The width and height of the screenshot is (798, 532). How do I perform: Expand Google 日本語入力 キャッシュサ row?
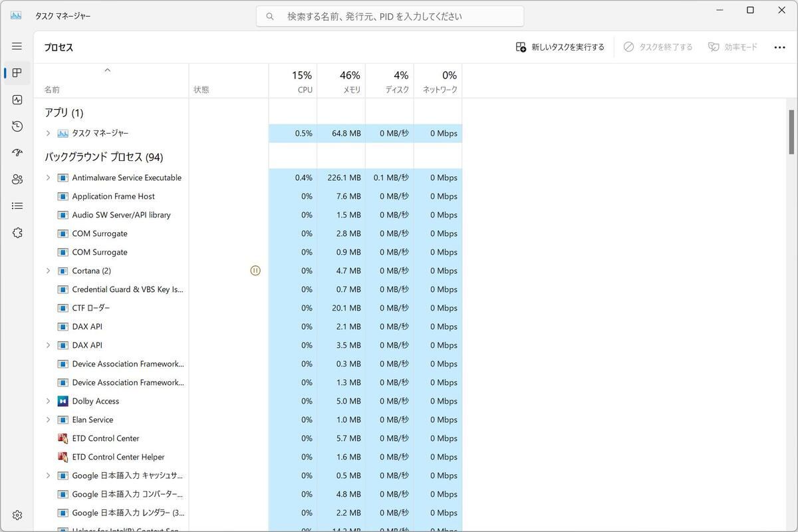click(x=48, y=475)
